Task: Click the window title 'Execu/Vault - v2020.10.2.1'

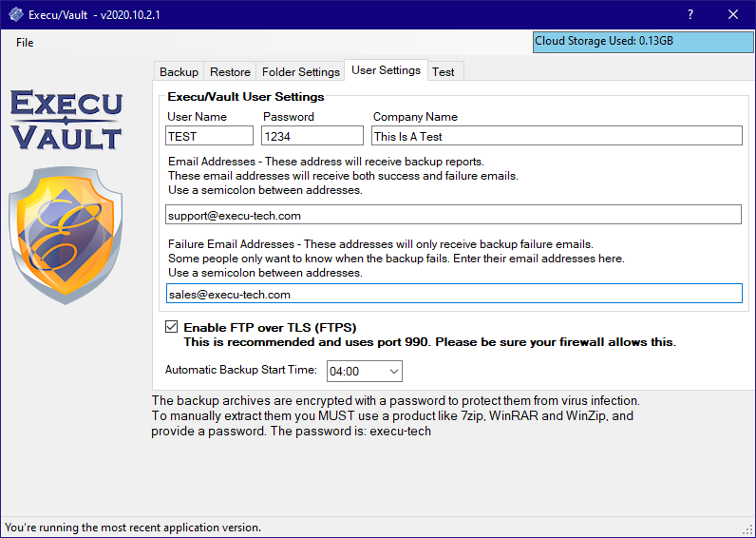Action: point(94,15)
